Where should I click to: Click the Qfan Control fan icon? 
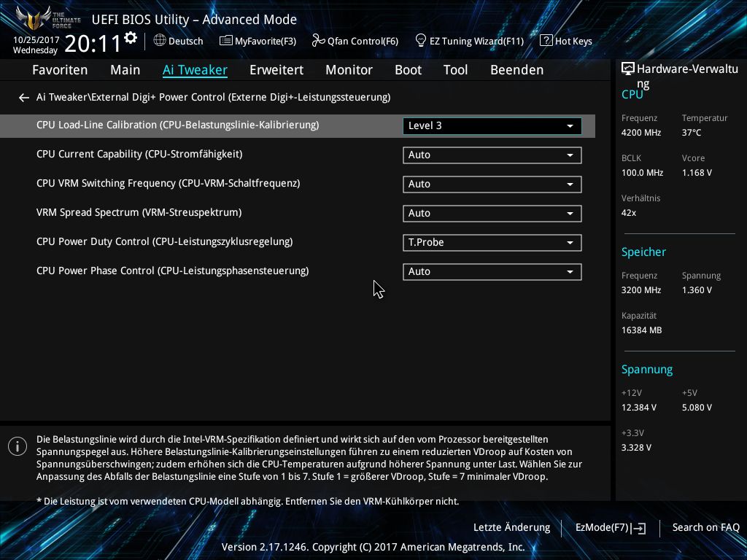click(318, 41)
